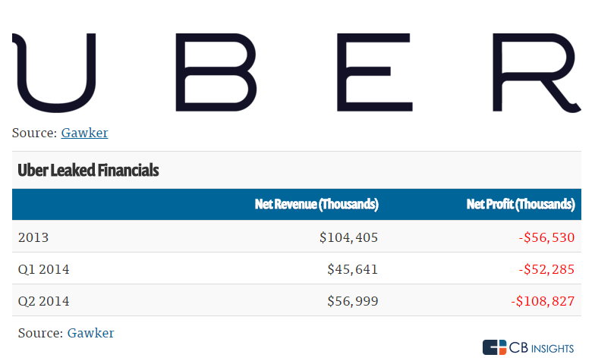Click the 'Net Revenue (Thousands)' column header
Screen dimensions: 595x364
316,204
